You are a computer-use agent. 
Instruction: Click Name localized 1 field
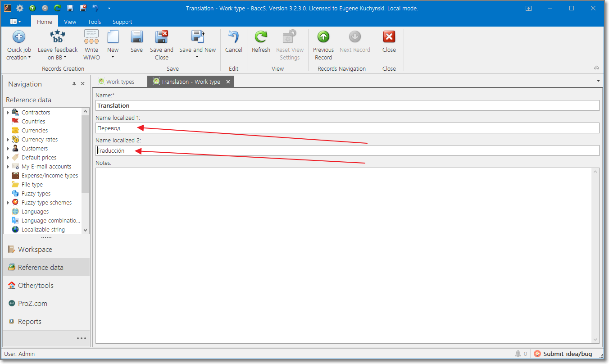[347, 128]
